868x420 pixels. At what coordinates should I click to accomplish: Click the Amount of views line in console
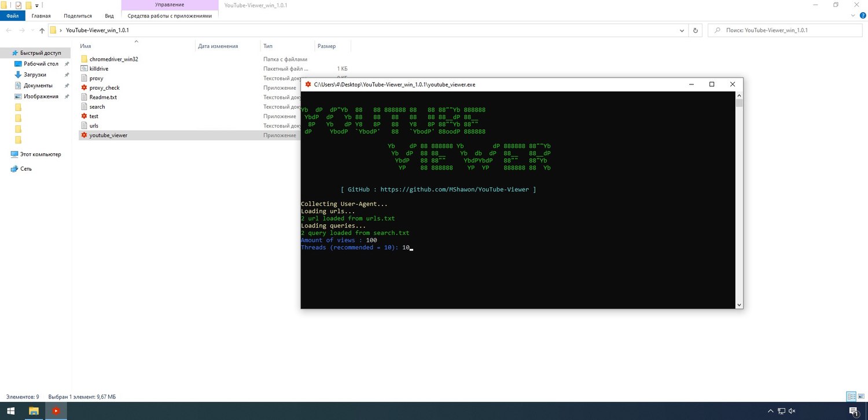click(339, 240)
